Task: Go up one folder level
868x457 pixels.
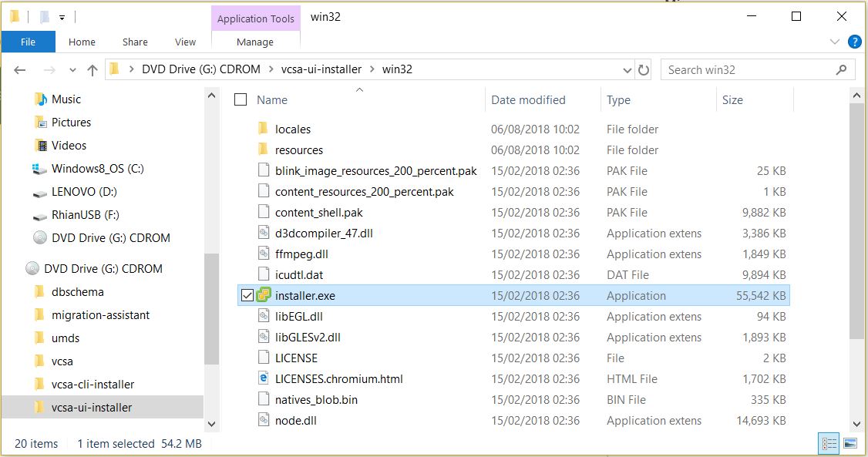Action: coord(93,69)
